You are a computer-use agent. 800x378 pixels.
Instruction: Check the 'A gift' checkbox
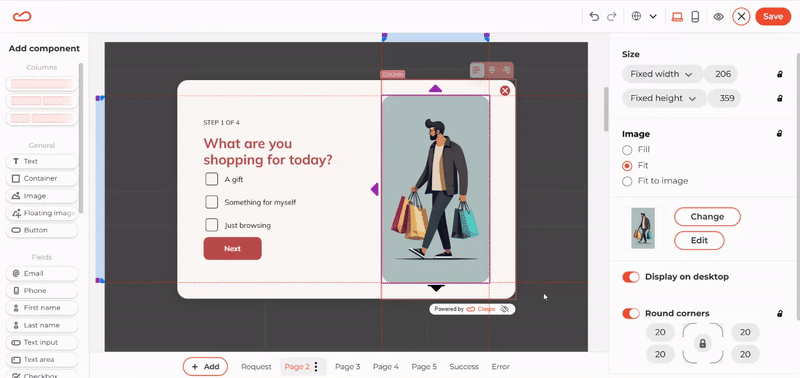tap(211, 179)
